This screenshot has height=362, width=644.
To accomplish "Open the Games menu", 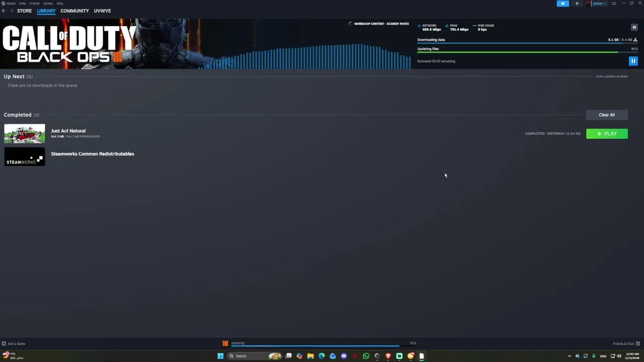I will coord(48,4).
